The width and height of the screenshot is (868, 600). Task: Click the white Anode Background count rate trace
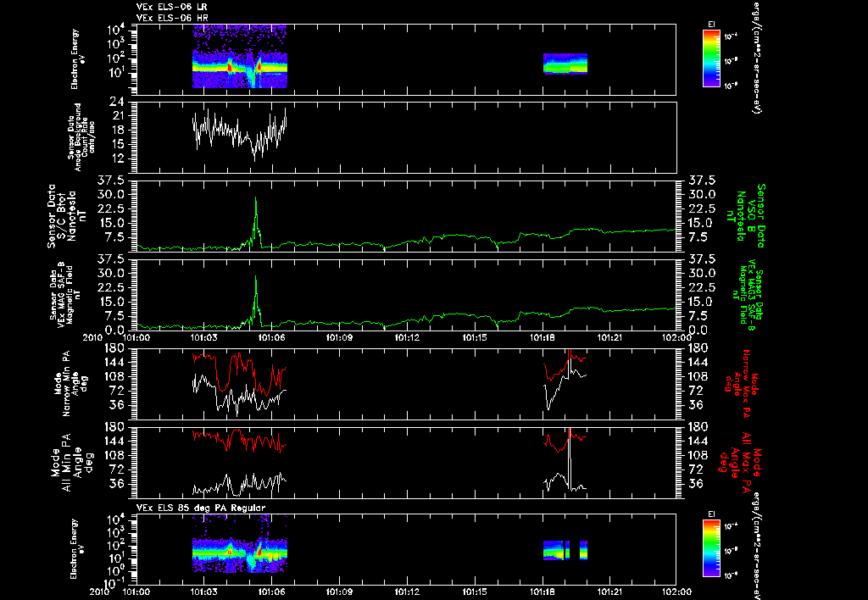click(x=240, y=133)
